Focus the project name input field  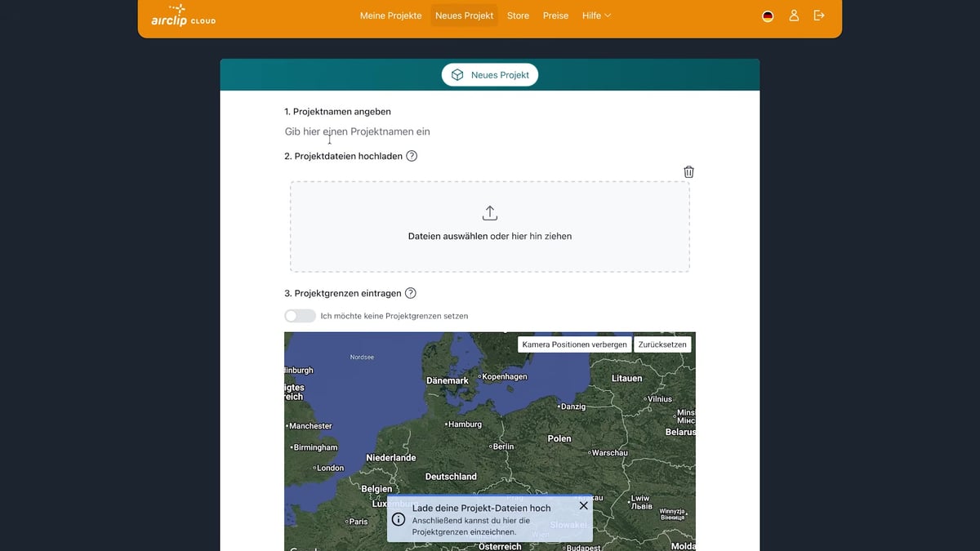(x=490, y=131)
